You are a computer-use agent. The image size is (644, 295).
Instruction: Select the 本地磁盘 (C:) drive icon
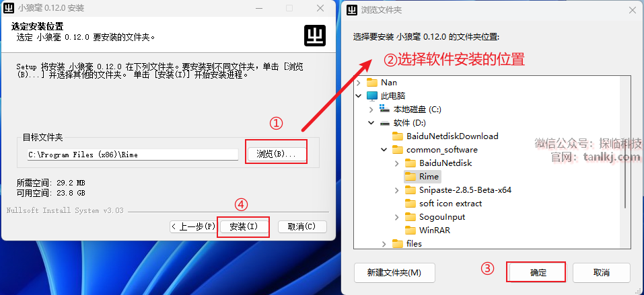pyautogui.click(x=384, y=109)
